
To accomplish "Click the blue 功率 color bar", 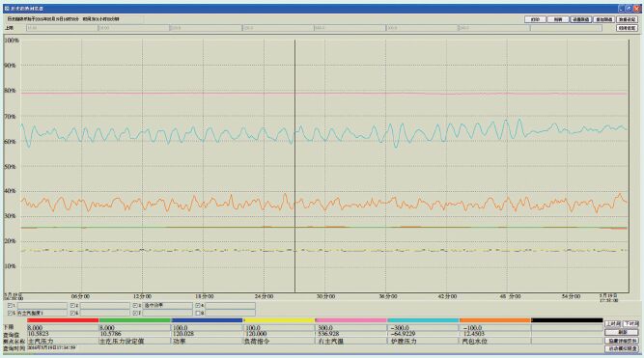I will coord(207,320).
